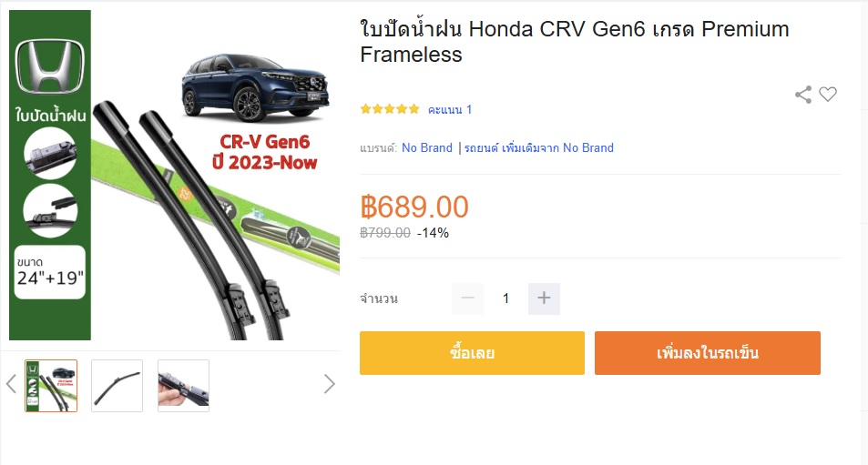Open the คะแนน 1 ratings link

(450, 109)
